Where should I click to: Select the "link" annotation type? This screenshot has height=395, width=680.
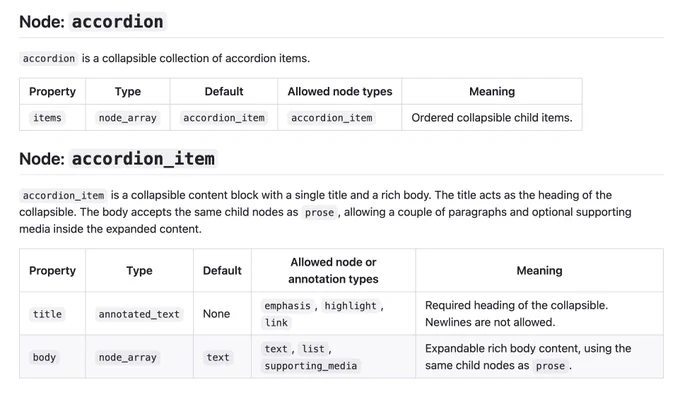276,323
